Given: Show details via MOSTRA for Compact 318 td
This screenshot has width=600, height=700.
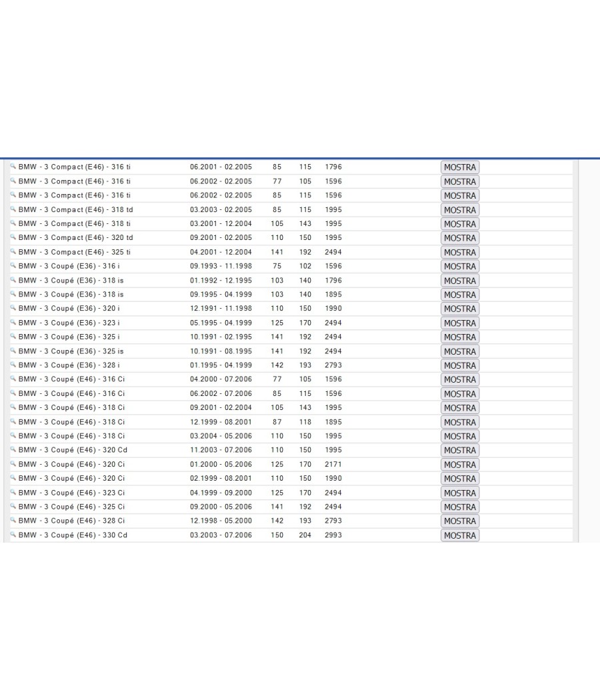Looking at the screenshot, I should point(460,210).
